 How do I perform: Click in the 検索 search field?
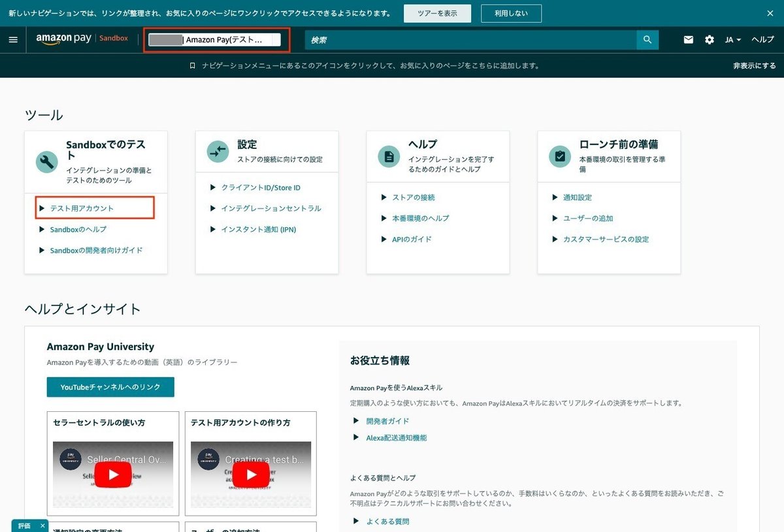(471, 40)
